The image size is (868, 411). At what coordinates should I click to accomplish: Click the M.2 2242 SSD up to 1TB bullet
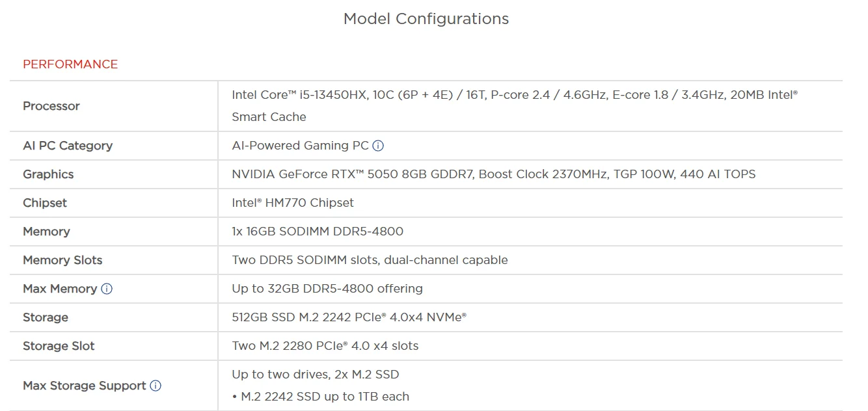pyautogui.click(x=321, y=397)
